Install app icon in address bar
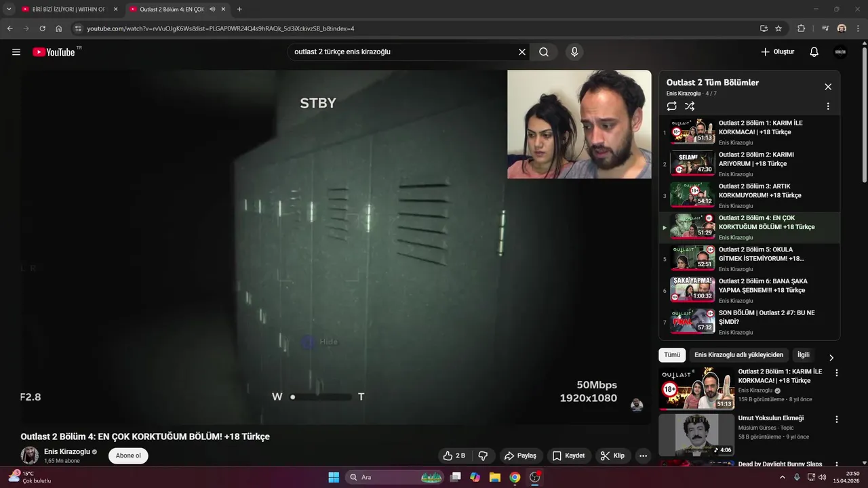Image resolution: width=868 pixels, height=488 pixels. pos(764,28)
